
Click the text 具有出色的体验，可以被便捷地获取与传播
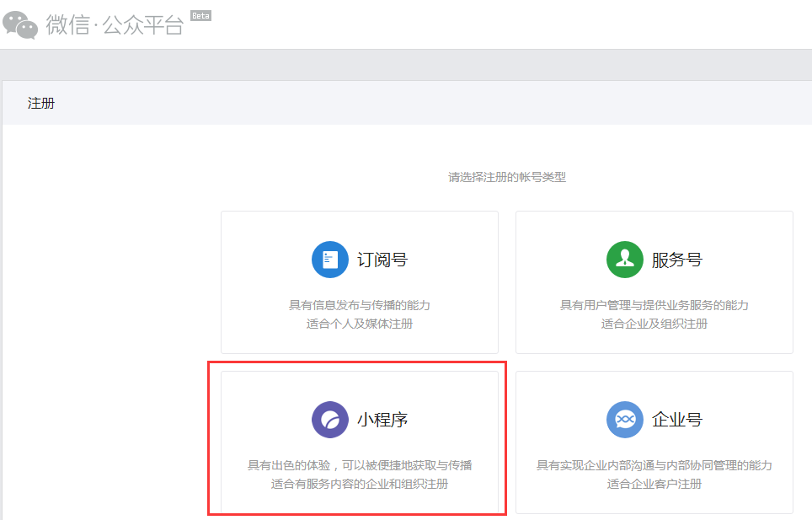click(x=360, y=465)
